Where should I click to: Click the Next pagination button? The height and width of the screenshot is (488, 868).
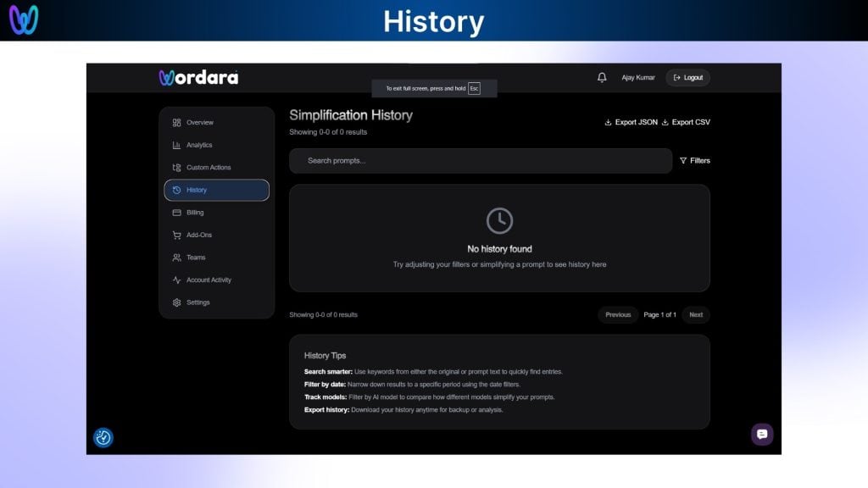(695, 314)
